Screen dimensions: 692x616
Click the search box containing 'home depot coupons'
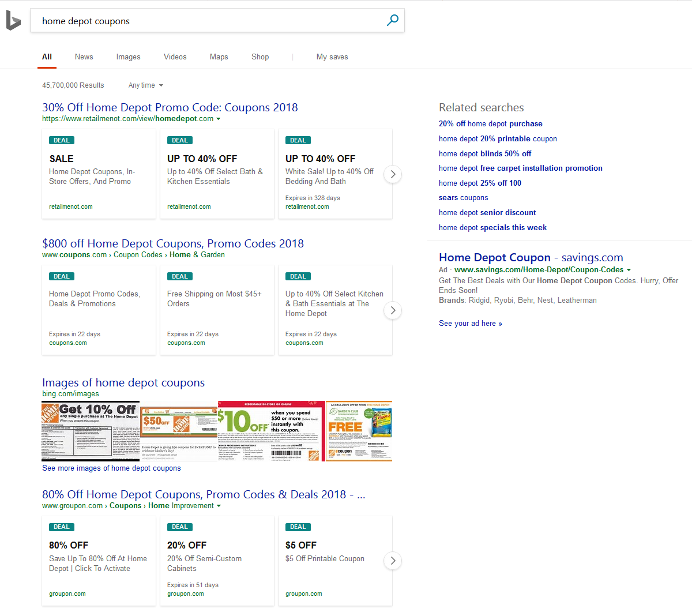208,21
